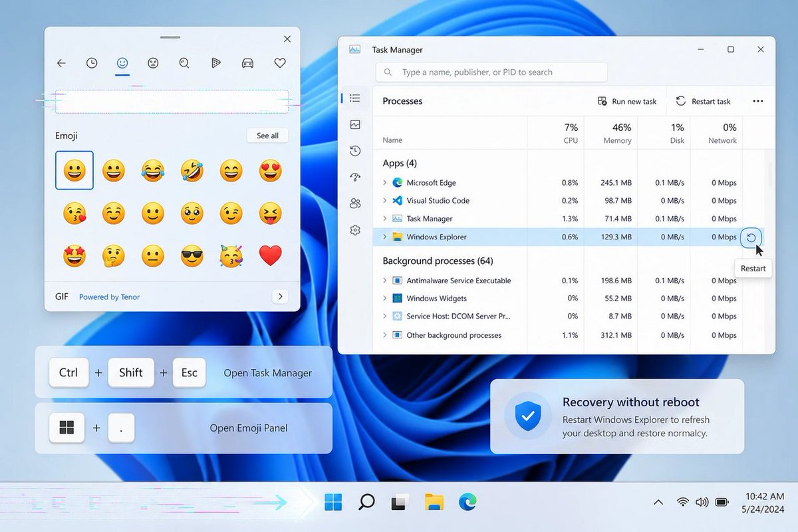Expand the Visual Studio Code process
798x532 pixels.
384,200
